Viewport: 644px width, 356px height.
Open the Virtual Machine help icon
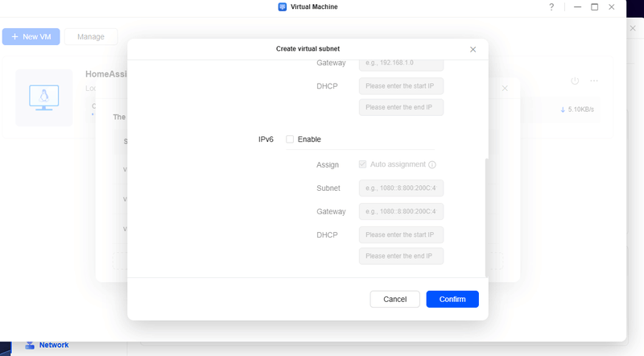coord(551,7)
